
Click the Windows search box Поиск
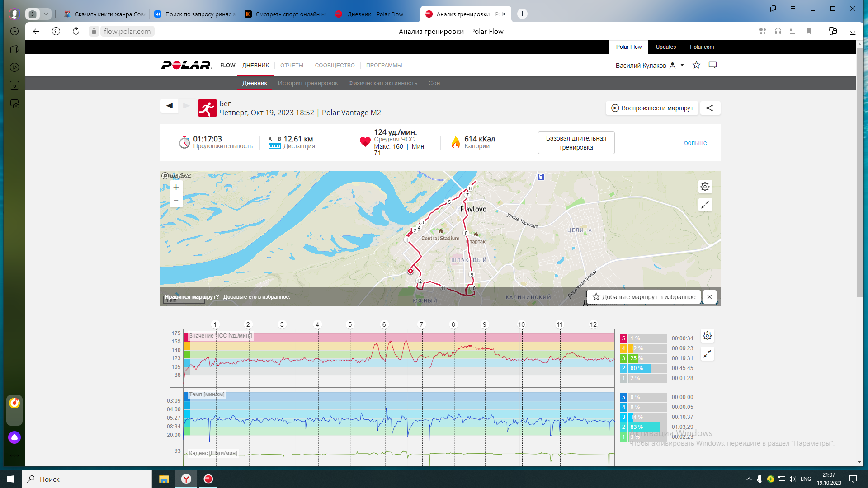pyautogui.click(x=87, y=479)
